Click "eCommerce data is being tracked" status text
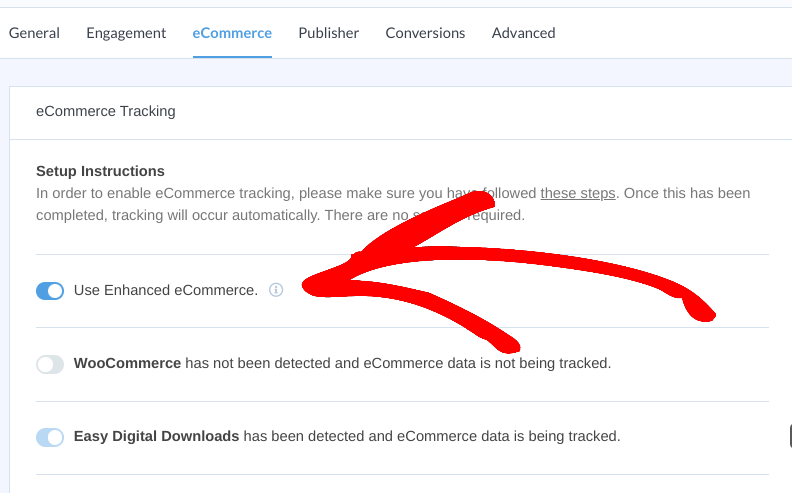 pyautogui.click(x=508, y=436)
